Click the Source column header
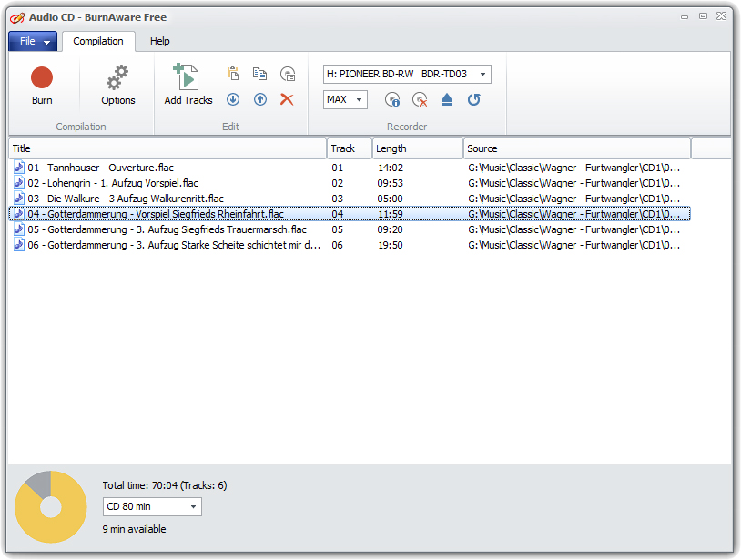Screen dimensions: 741x560 click(576, 148)
